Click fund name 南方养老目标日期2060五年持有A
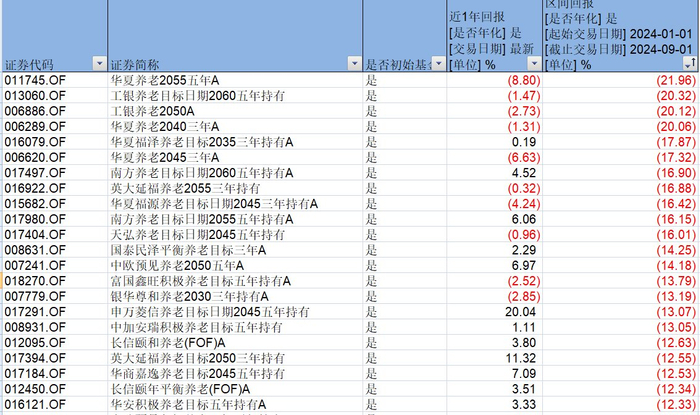Screen dimensions: 700x415 pos(202,173)
